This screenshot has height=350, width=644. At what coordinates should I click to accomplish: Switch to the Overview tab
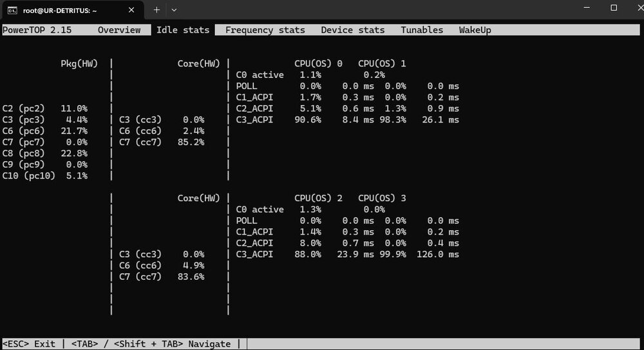coord(119,30)
